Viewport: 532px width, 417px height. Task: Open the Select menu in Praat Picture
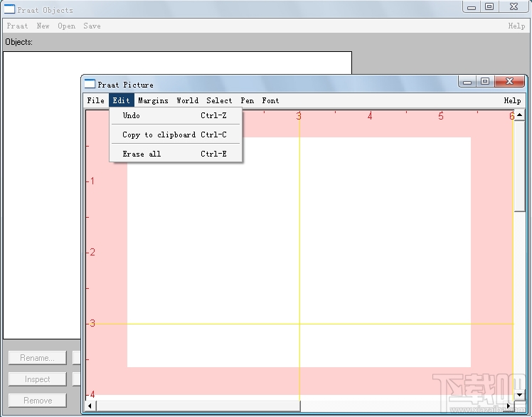[x=219, y=100]
